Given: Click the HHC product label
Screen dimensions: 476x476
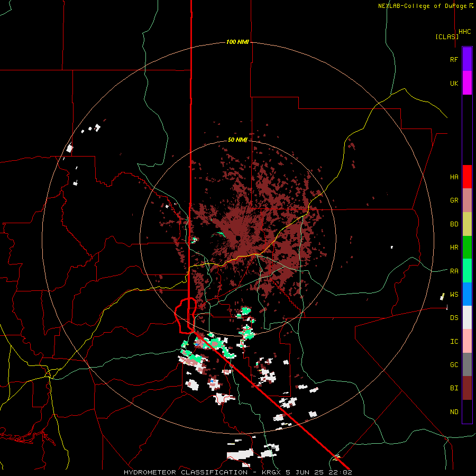Looking at the screenshot, I should click(x=464, y=32).
